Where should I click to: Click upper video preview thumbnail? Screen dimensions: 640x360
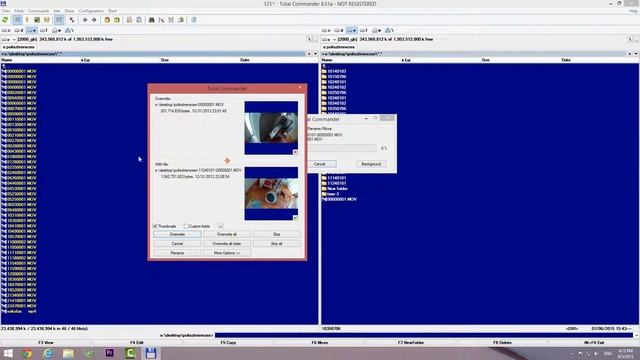(271, 128)
